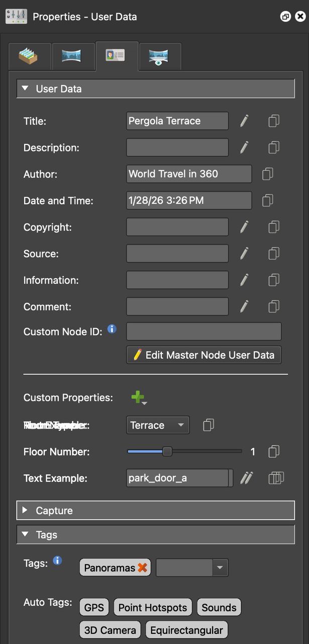Click the copy icon beside Source
Viewport: 309px width, 644px height.
(x=274, y=254)
